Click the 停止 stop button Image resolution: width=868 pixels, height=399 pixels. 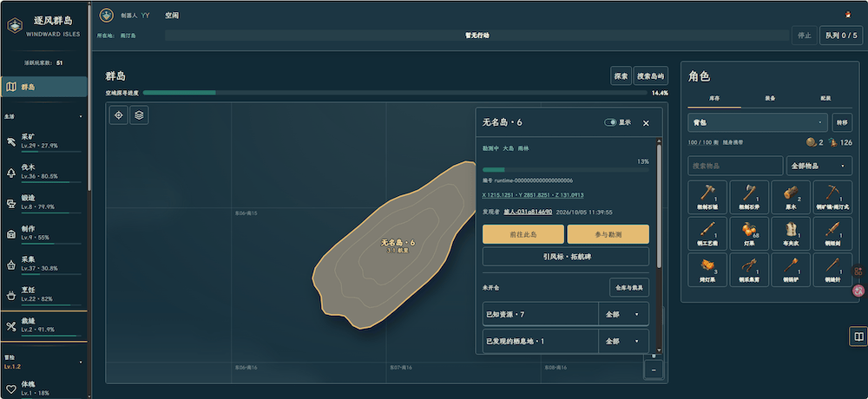tap(805, 36)
